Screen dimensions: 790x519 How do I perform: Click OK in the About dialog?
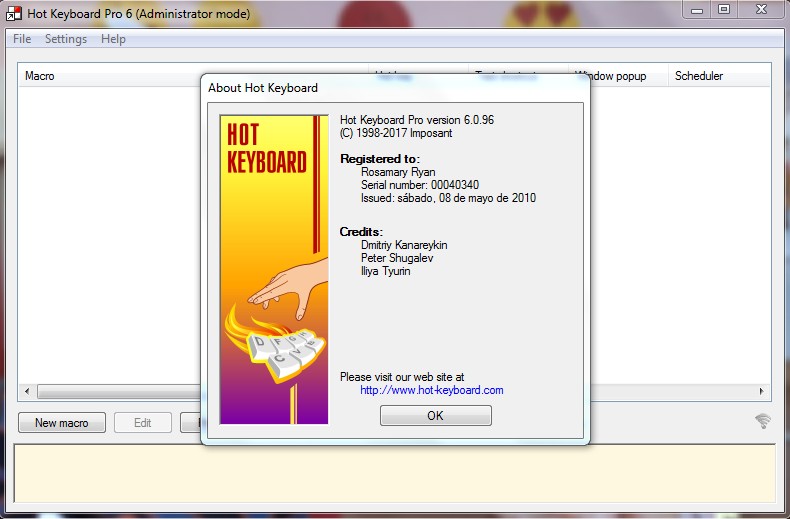[435, 416]
